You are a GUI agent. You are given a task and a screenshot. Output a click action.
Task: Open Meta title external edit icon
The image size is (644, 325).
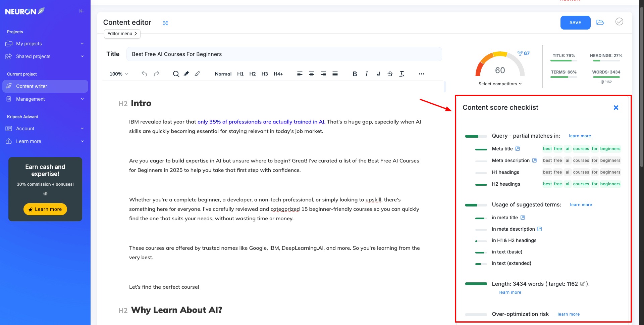tap(518, 149)
